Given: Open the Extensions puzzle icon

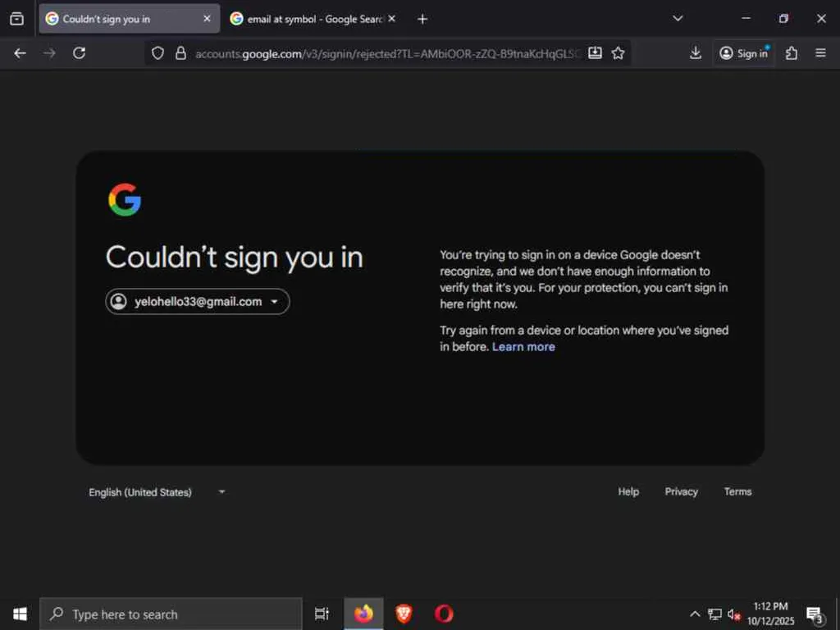Looking at the screenshot, I should tap(792, 53).
